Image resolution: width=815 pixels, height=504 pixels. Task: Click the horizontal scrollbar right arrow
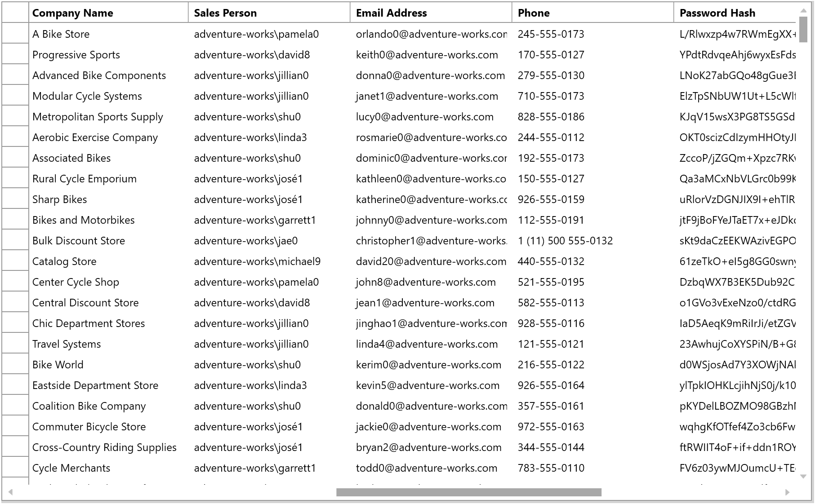click(788, 491)
